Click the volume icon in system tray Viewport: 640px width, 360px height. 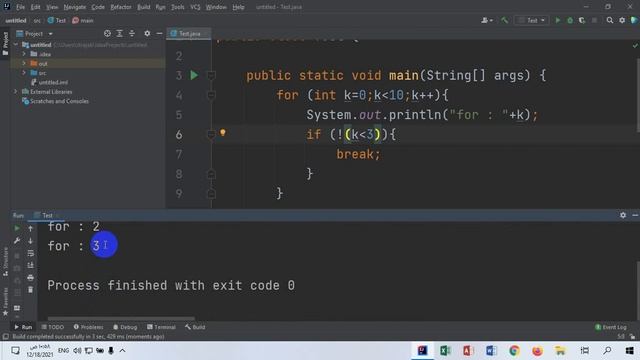pyautogui.click(x=77, y=350)
